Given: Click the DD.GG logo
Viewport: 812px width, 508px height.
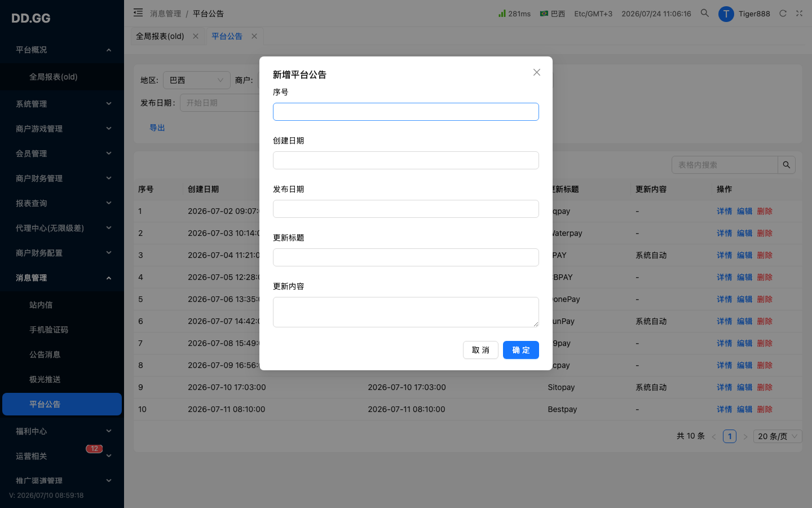Looking at the screenshot, I should click(31, 18).
